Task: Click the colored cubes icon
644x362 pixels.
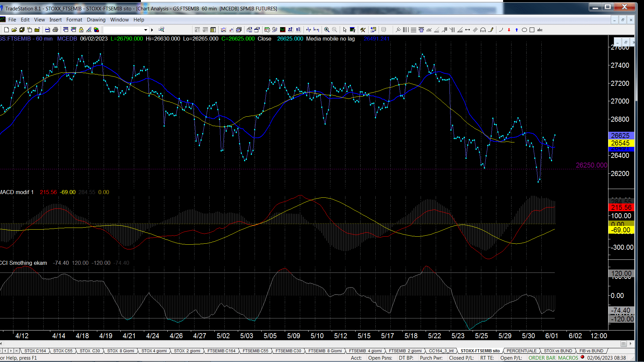Action: [97, 30]
